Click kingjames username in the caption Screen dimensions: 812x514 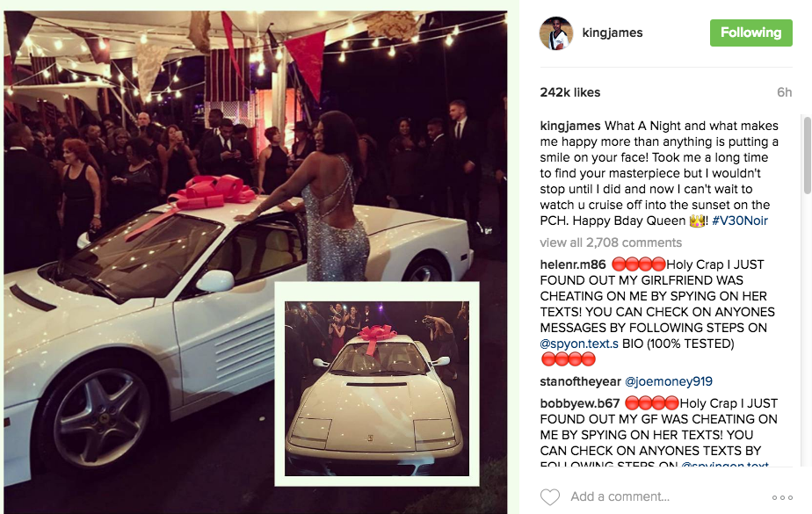point(569,126)
